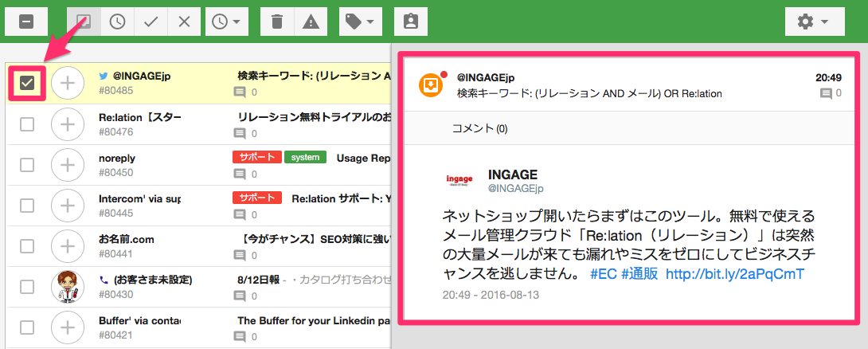Click the plus circle on @INGAGEjp row
The width and height of the screenshot is (868, 349).
[68, 83]
